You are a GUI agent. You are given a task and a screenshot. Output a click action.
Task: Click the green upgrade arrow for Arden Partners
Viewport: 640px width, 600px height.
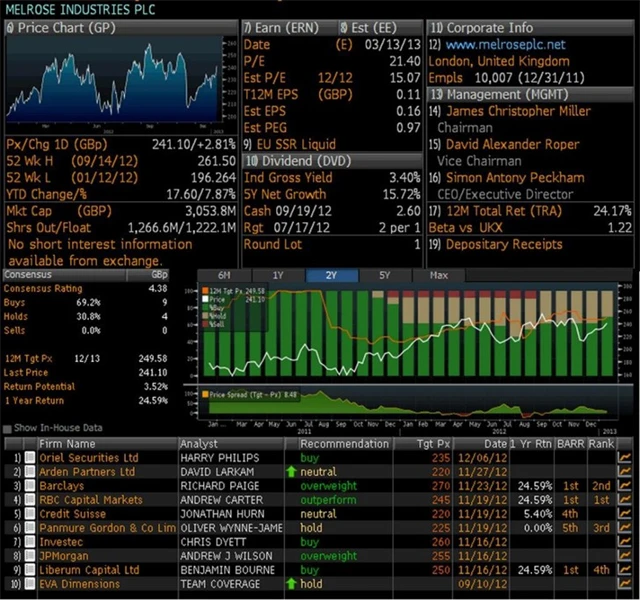point(291,471)
